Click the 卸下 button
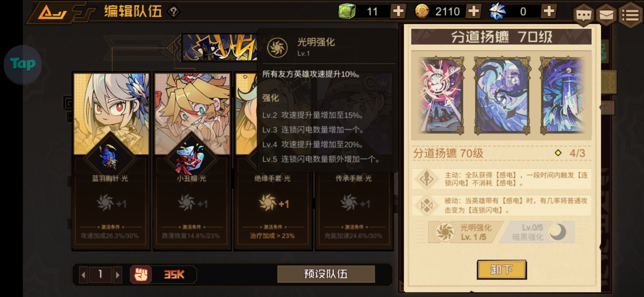 [502, 270]
